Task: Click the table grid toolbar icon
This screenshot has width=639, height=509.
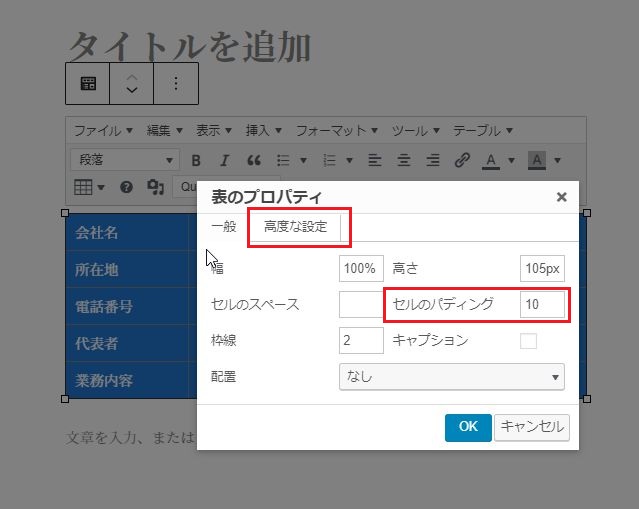Action: pyautogui.click(x=83, y=187)
